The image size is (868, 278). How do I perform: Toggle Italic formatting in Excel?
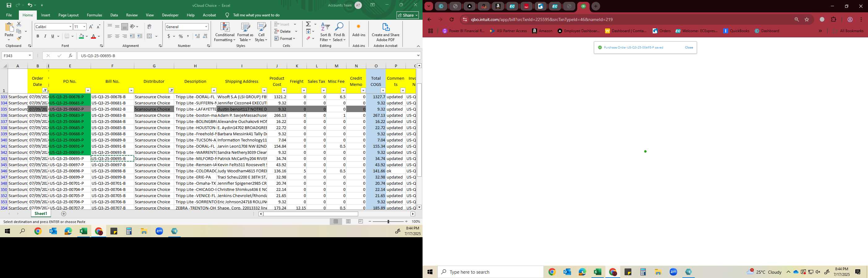[45, 36]
